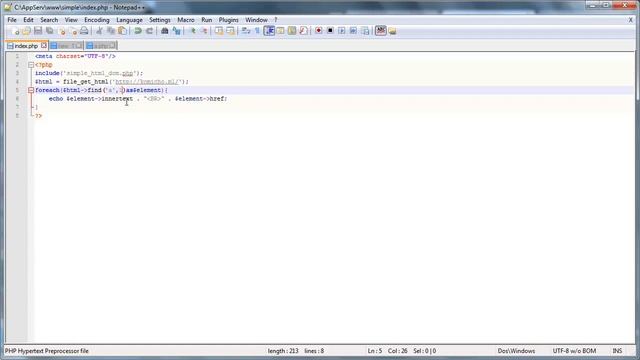Open the Run menu
Viewport: 640px width, 360px height.
[x=207, y=20]
